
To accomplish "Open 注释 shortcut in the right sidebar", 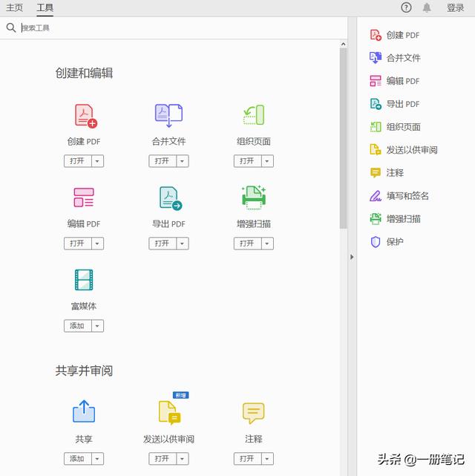I will click(x=387, y=173).
